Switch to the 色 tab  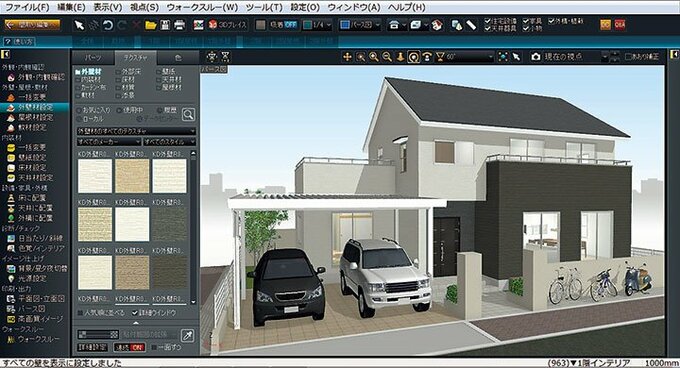178,57
